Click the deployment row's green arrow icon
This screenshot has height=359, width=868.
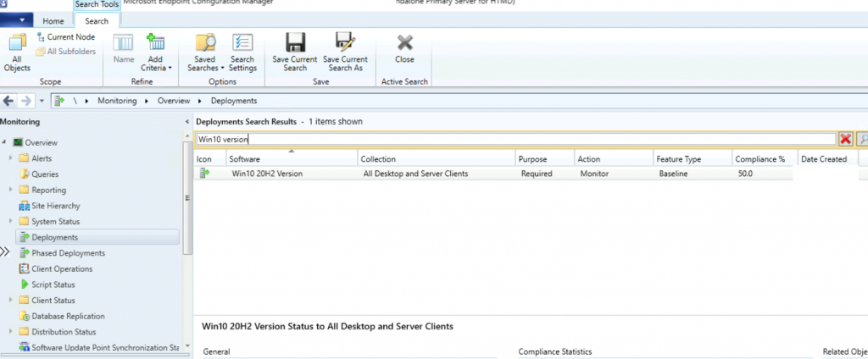[x=205, y=174]
